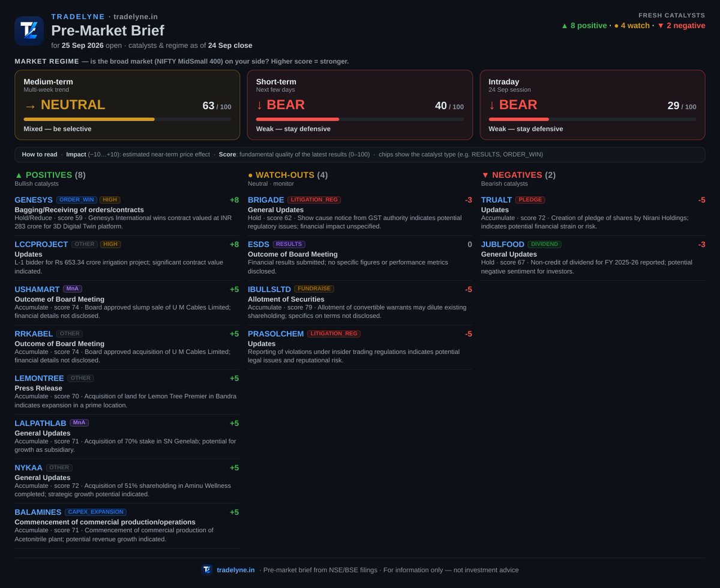This screenshot has height=588, width=720.
Task: Click the DIVIDEND chip on JUBLFOOD
Action: coord(544,244)
